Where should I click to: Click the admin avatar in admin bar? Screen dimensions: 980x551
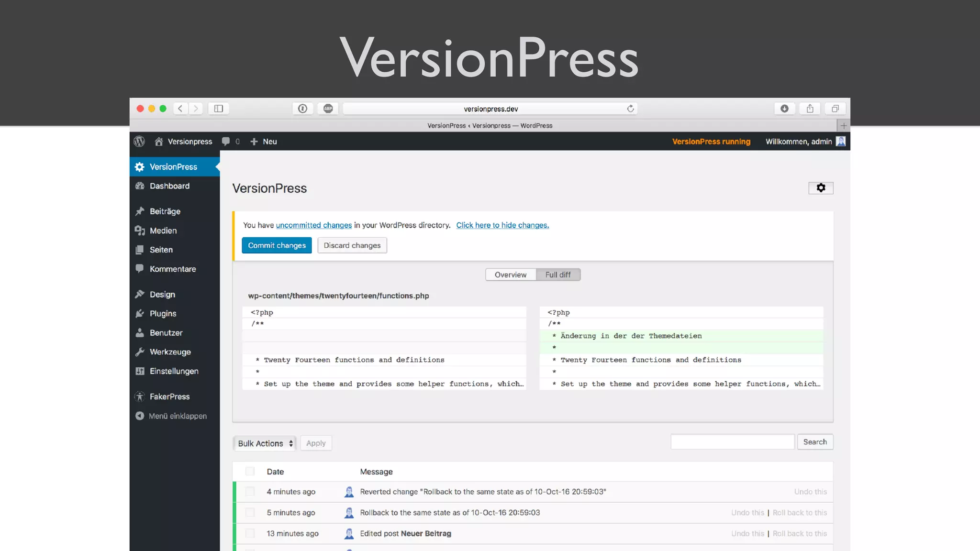[841, 141]
